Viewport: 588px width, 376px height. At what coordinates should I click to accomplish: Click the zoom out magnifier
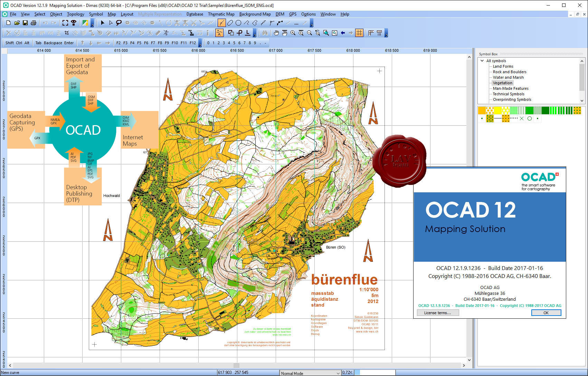coord(310,33)
